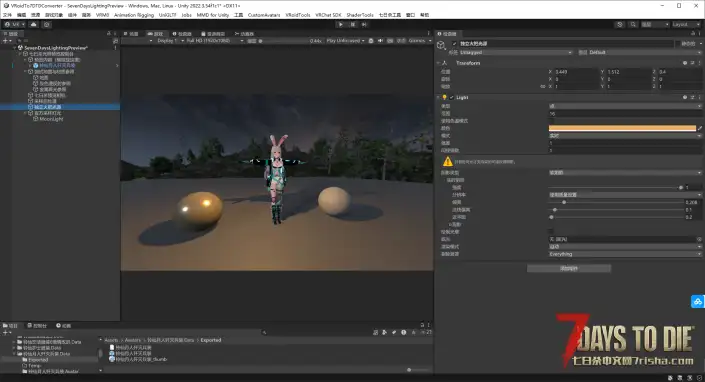Click the GameObject cube icon in Inspector
705x382 pixels.
pos(442,44)
